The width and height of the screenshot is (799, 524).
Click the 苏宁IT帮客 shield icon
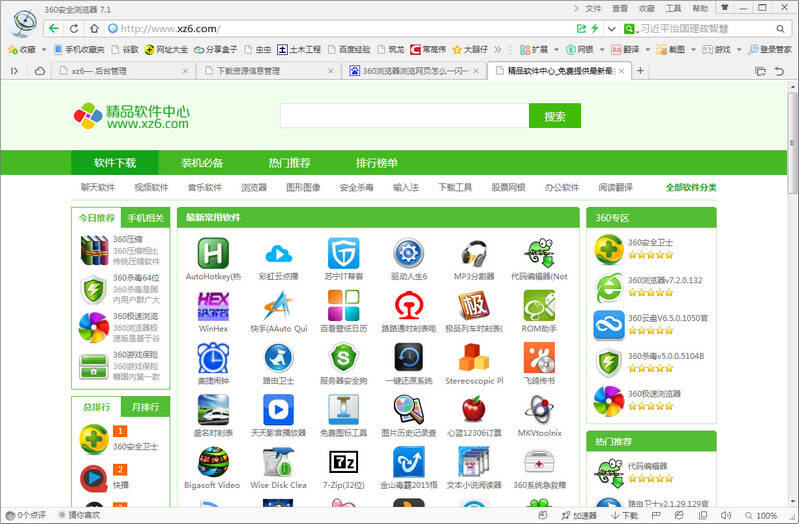coord(343,253)
